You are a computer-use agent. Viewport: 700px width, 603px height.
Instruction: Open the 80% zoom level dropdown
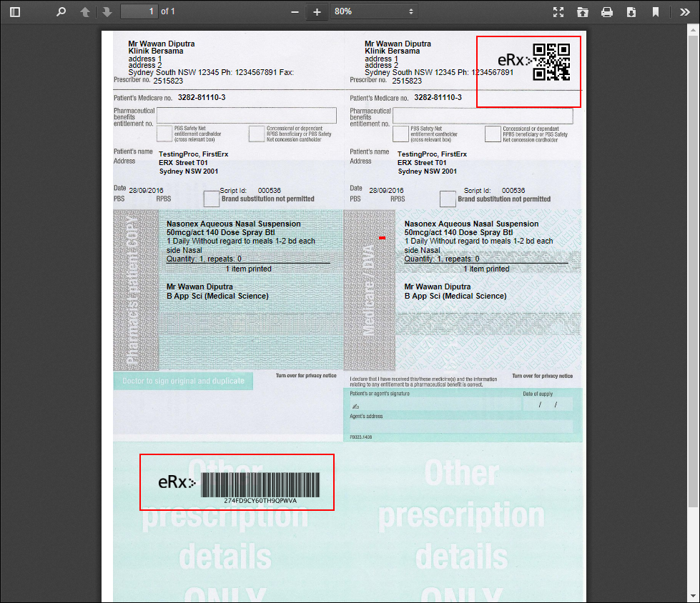coord(374,11)
